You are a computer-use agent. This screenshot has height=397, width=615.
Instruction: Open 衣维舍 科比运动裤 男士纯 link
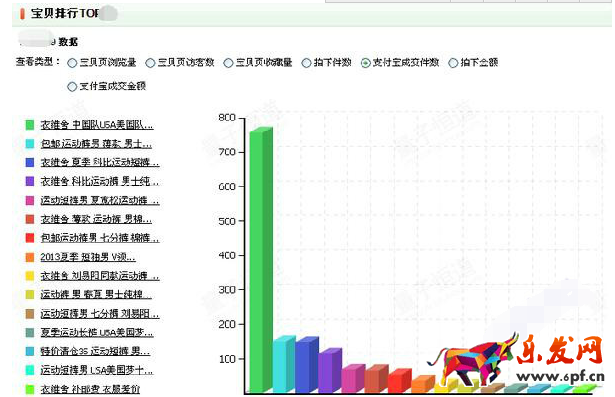click(100, 181)
